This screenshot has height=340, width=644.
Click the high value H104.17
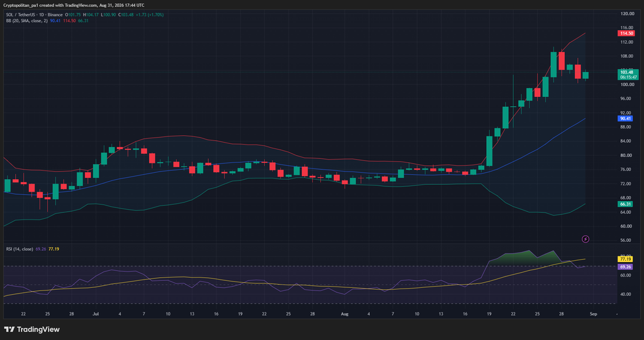[x=91, y=15]
